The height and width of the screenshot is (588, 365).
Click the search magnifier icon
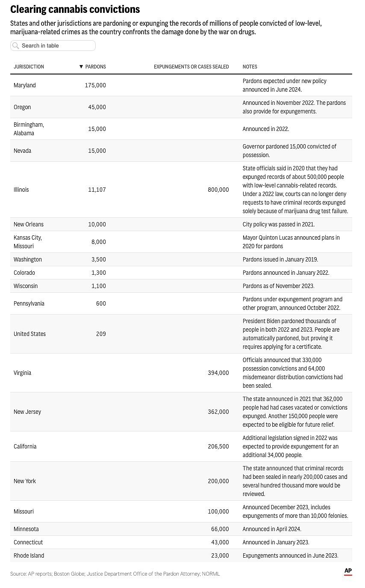coord(16,46)
